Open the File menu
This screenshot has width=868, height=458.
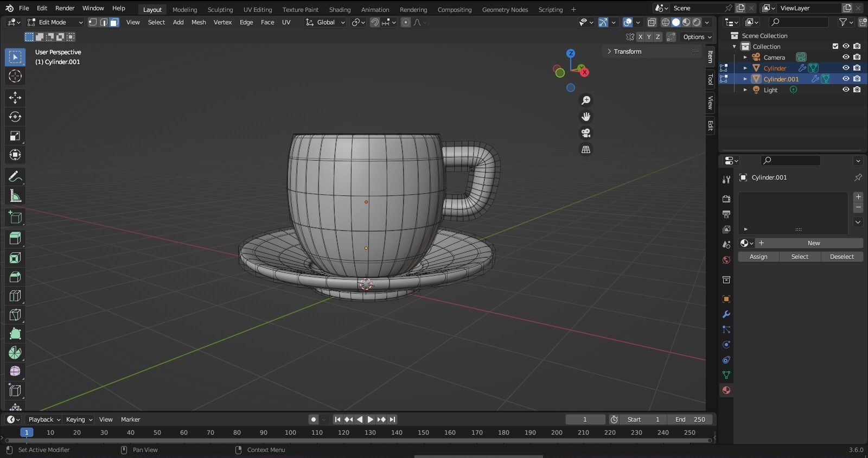pos(24,8)
